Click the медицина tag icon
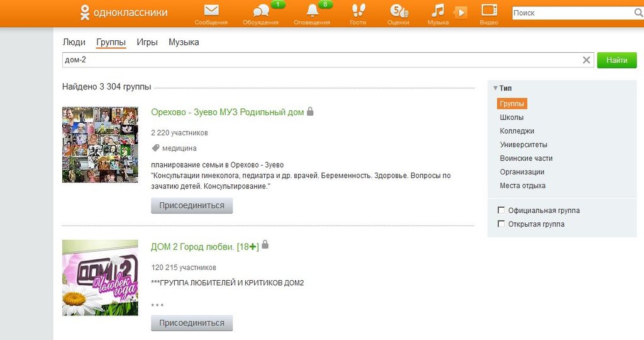644x340 pixels. pyautogui.click(x=155, y=148)
